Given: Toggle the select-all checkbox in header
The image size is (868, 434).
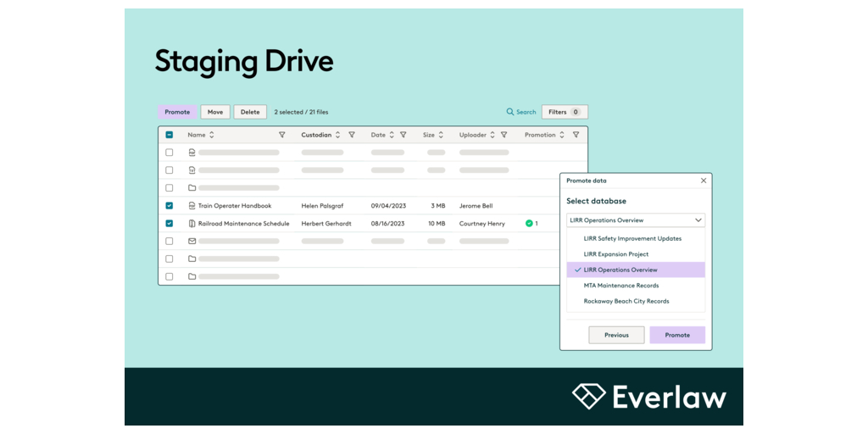Looking at the screenshot, I should click(x=170, y=135).
